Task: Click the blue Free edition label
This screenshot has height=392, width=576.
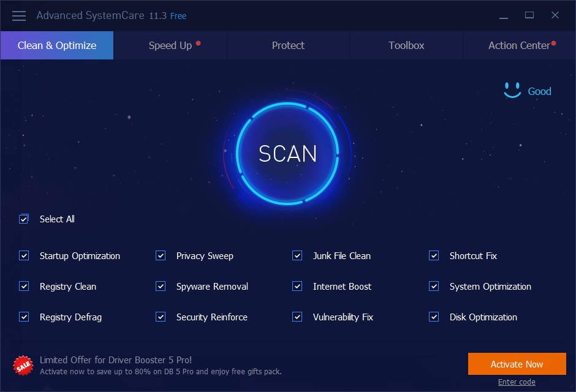Action: click(x=178, y=16)
